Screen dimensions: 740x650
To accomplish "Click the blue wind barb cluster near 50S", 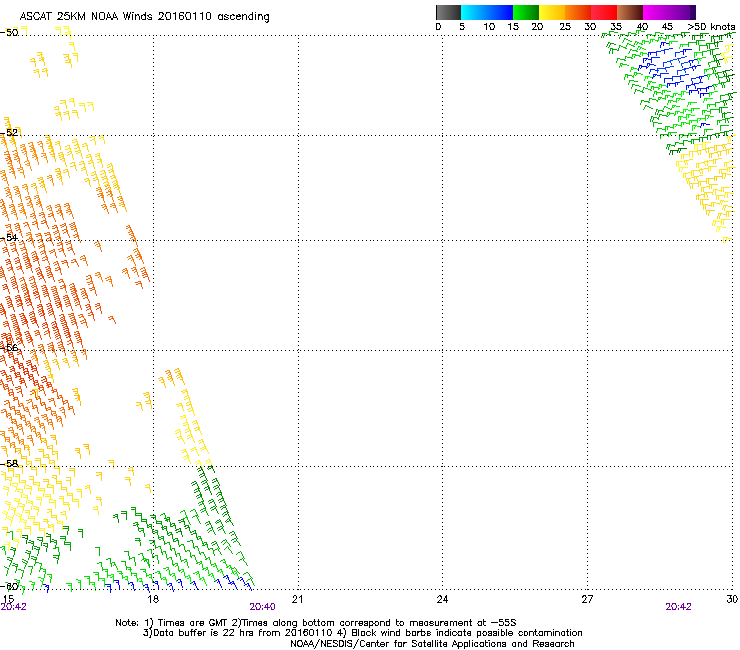I will click(675, 68).
